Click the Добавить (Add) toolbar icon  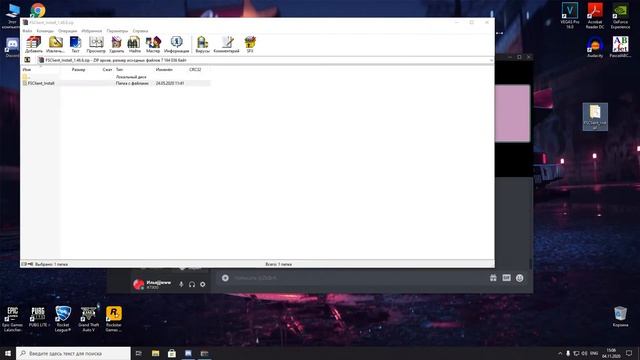point(33,44)
